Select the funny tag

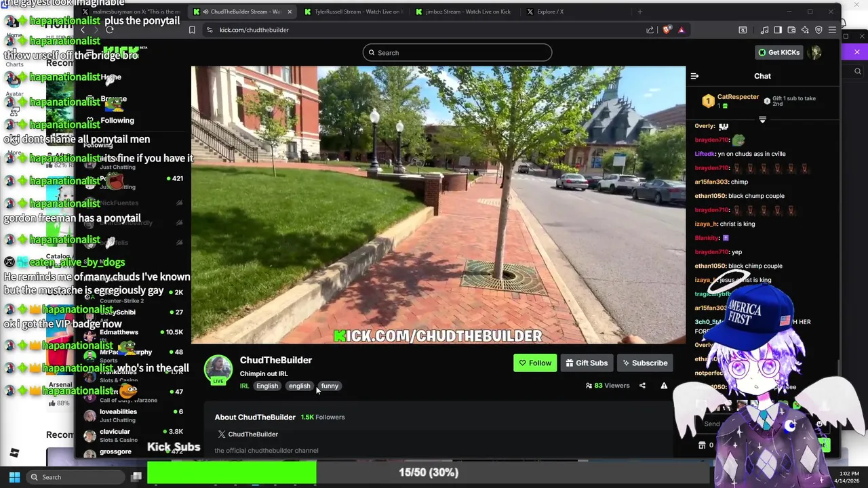[x=330, y=386]
